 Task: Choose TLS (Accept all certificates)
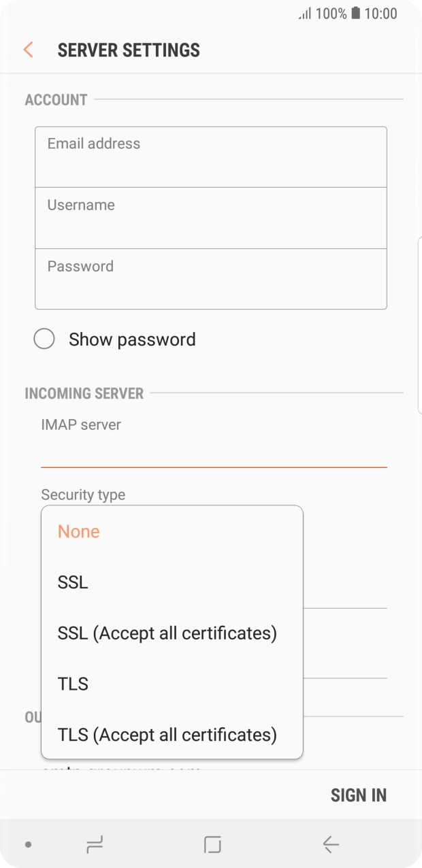tap(167, 735)
